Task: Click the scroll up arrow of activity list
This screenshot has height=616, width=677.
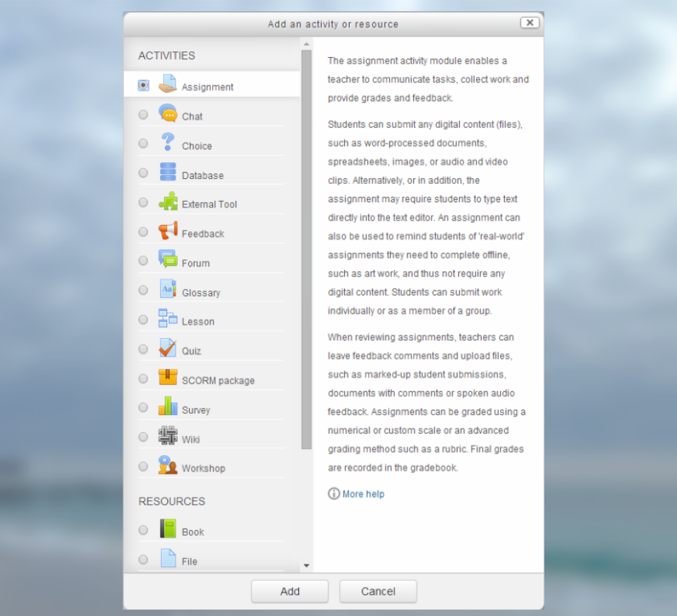Action: pos(307,44)
